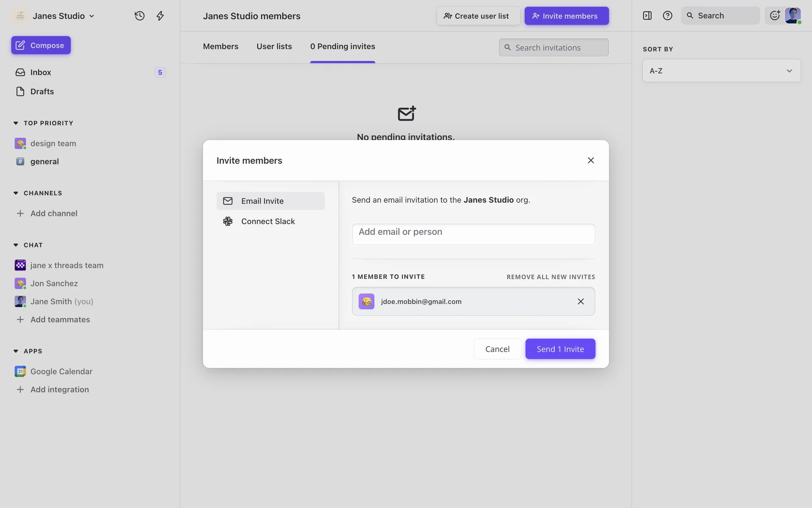Collapse the Apps section
Viewport: 812px width, 508px height.
coord(16,351)
